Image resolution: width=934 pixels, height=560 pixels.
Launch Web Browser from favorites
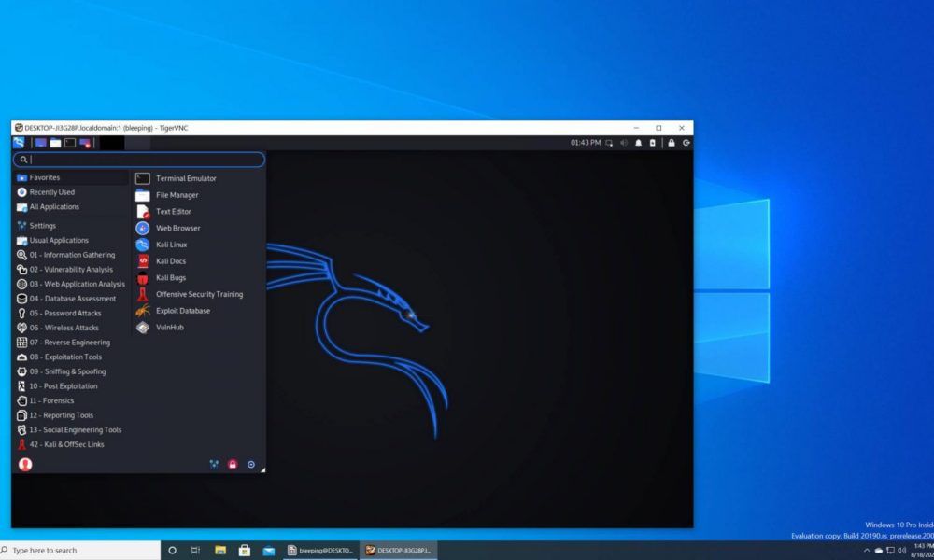coord(199,228)
